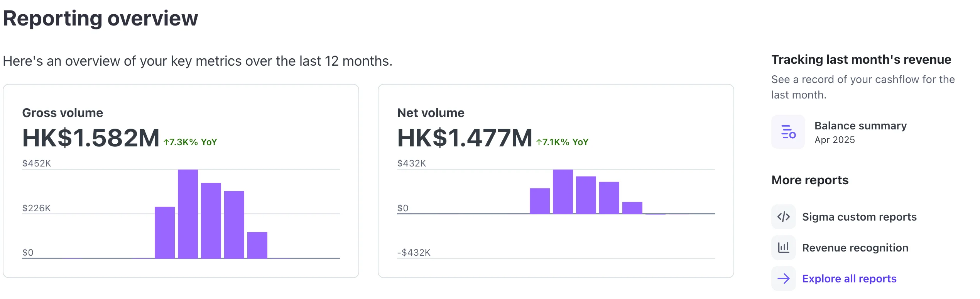Viewport: 980px width, 299px height.
Task: Follow the Explore all reports link
Action: click(x=849, y=279)
